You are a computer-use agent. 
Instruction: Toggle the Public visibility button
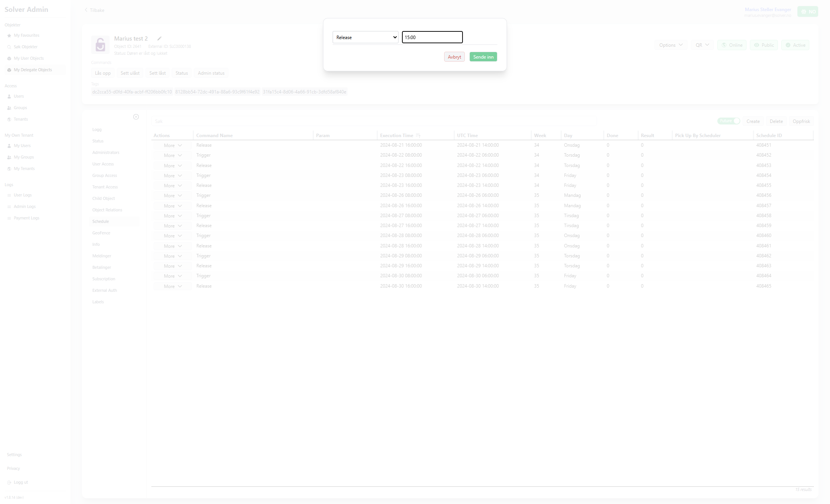pos(764,45)
